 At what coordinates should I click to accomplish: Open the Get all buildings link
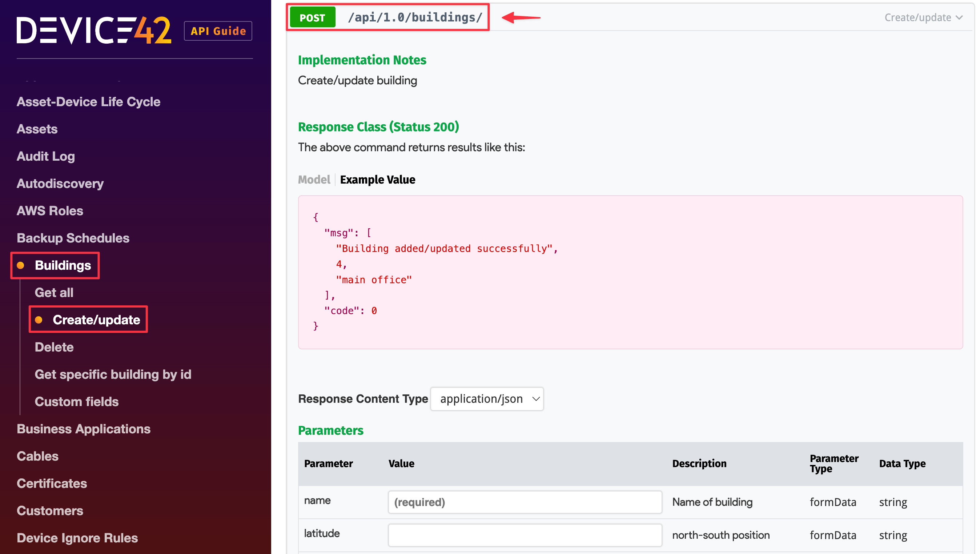(x=54, y=293)
